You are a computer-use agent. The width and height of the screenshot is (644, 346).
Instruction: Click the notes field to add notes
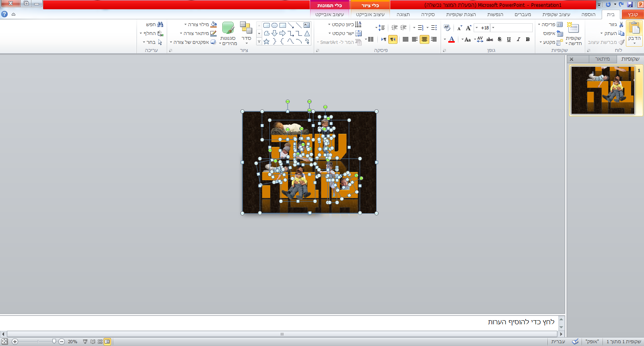point(279,322)
